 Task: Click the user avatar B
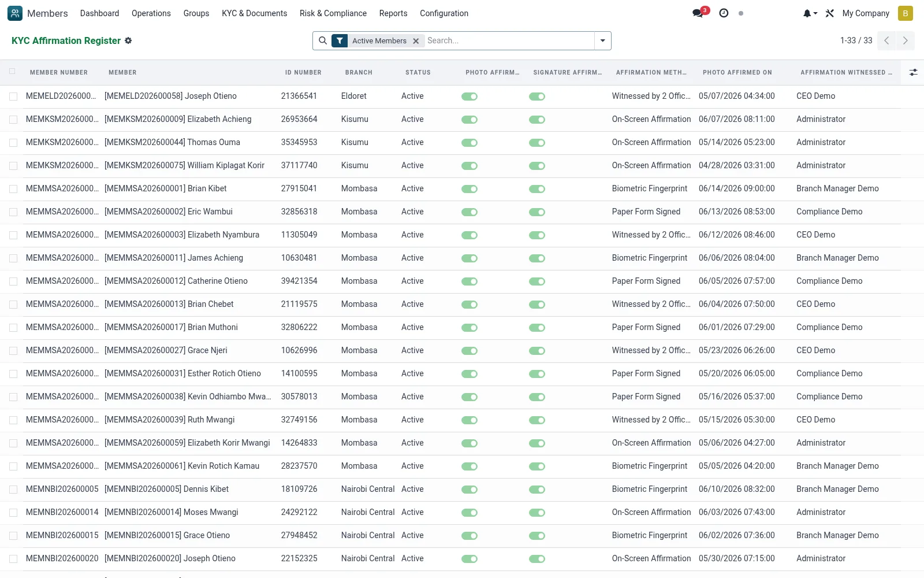click(x=906, y=13)
